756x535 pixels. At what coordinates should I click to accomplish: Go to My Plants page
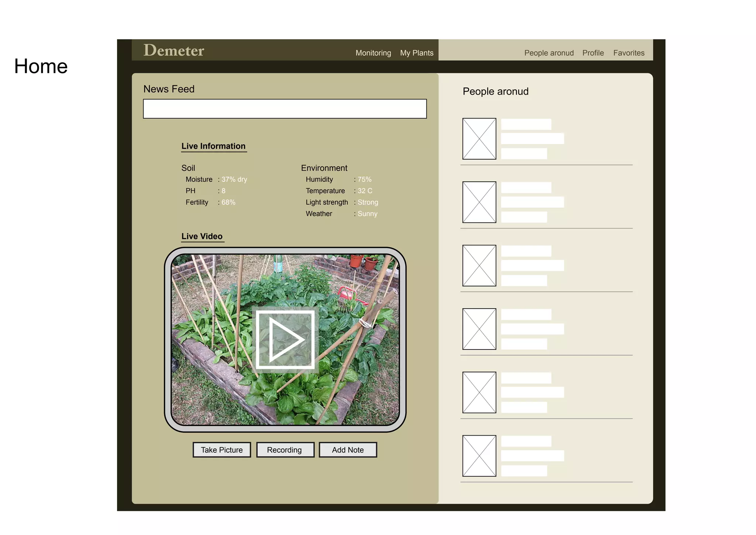416,53
